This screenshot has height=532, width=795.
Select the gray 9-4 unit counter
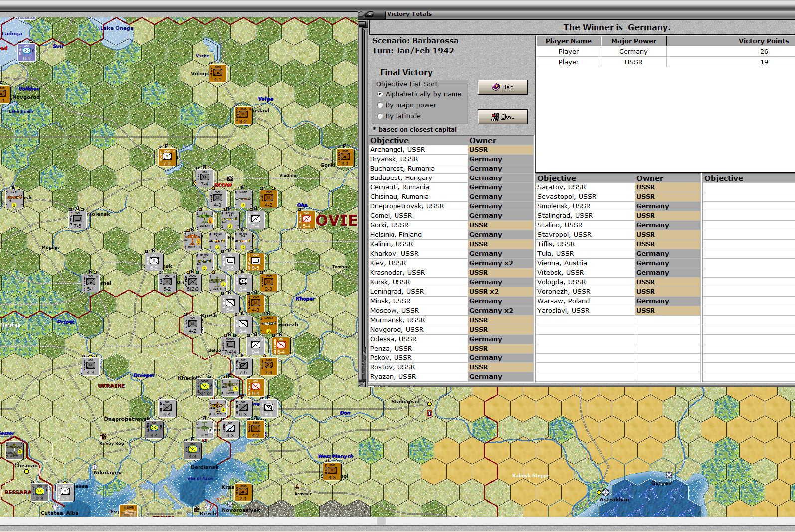coord(256,346)
